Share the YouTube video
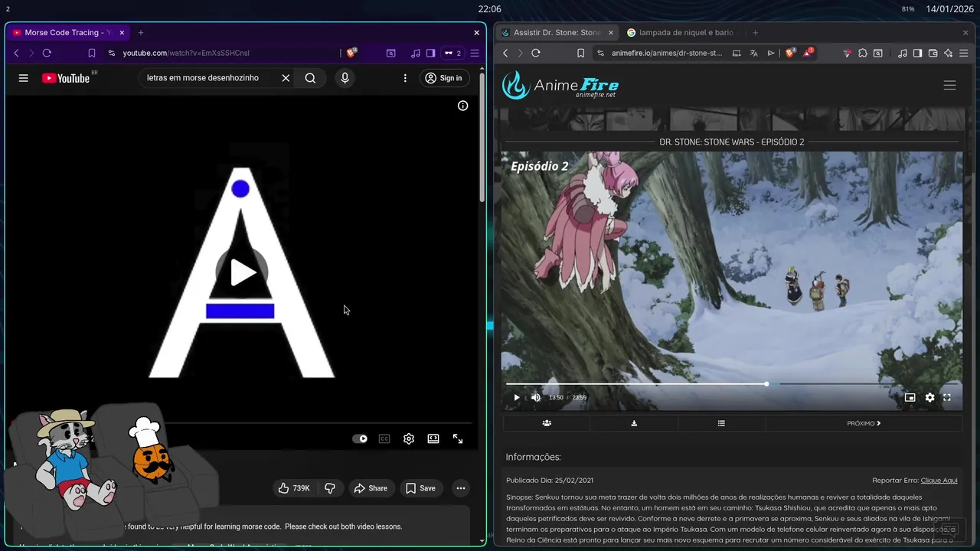The height and width of the screenshot is (551, 980). coord(371,488)
